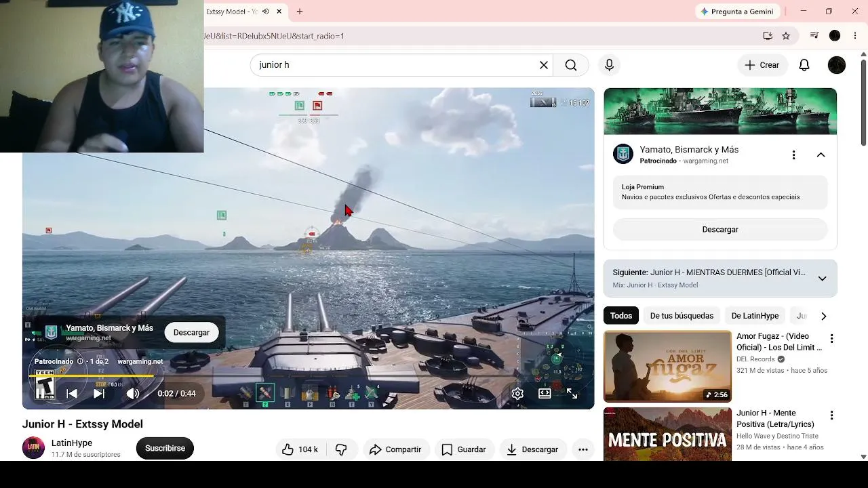Click Descargar below the video title
This screenshot has width=868, height=488.
pyautogui.click(x=533, y=449)
